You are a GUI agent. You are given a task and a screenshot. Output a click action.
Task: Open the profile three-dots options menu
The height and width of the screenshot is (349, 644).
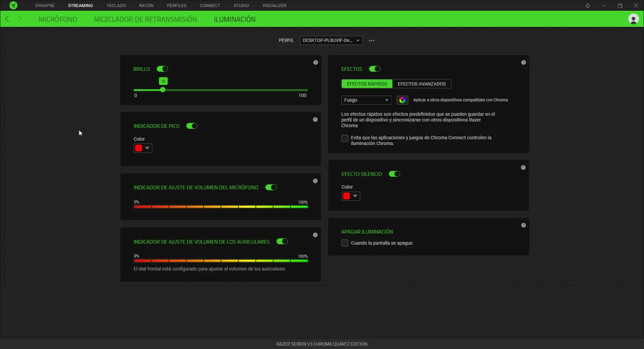click(x=371, y=40)
